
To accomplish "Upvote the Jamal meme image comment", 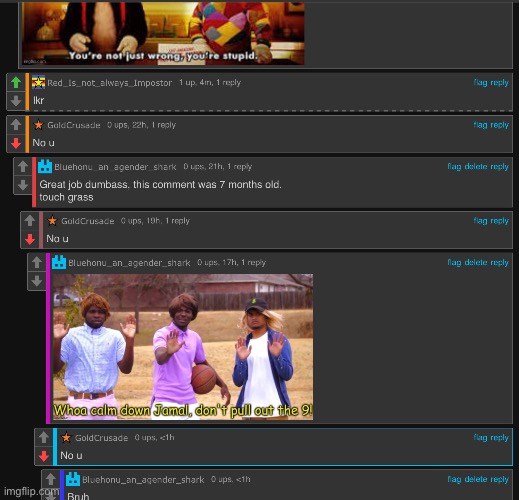I will (37, 262).
